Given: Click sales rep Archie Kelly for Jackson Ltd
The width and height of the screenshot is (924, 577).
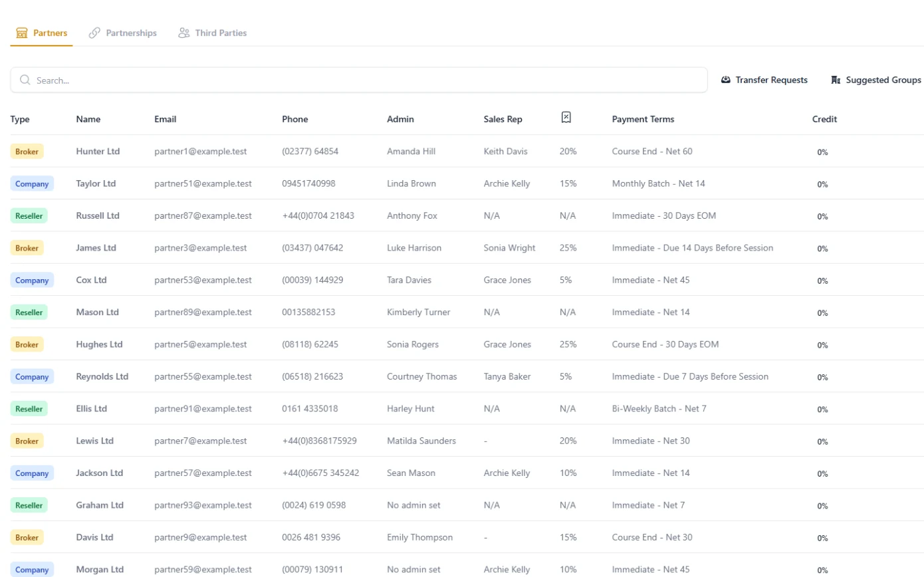Looking at the screenshot, I should point(507,473).
